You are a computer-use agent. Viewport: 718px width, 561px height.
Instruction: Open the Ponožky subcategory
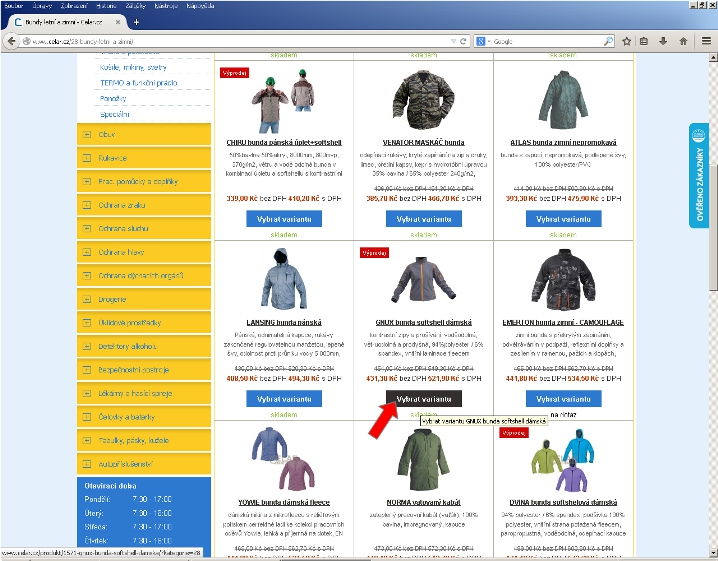tap(113, 98)
